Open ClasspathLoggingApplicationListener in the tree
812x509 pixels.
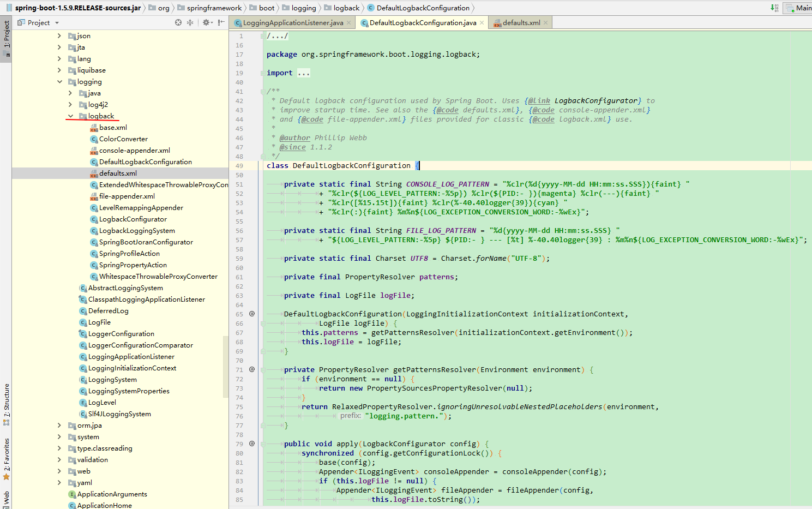click(146, 299)
